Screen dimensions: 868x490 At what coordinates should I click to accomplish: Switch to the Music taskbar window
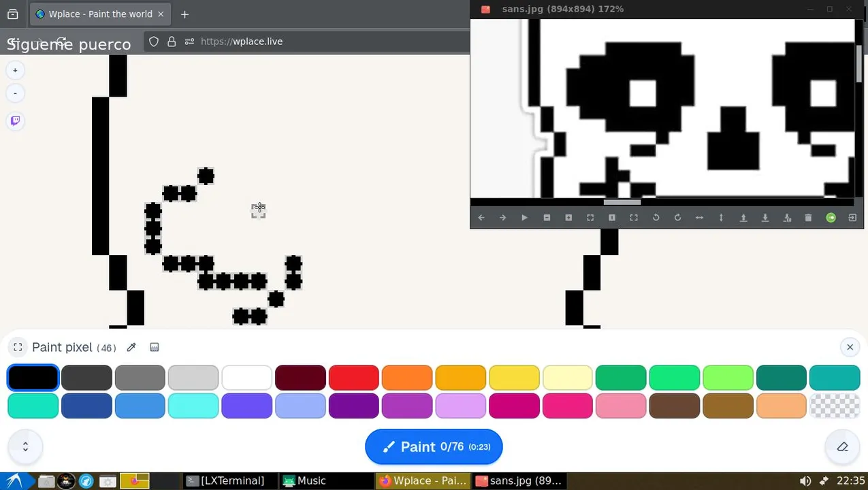(x=325, y=480)
